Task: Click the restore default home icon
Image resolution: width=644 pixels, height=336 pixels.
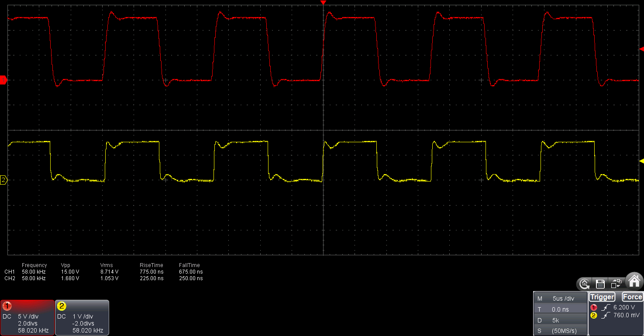Action: (585, 284)
